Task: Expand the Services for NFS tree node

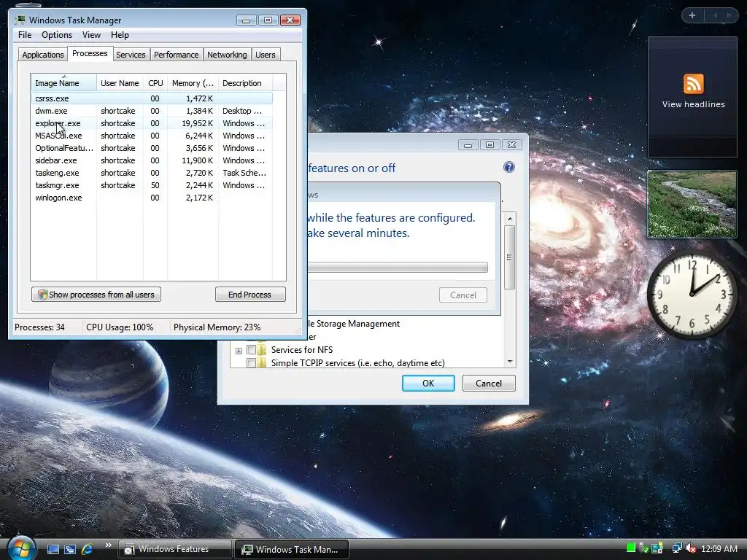Action: (239, 351)
